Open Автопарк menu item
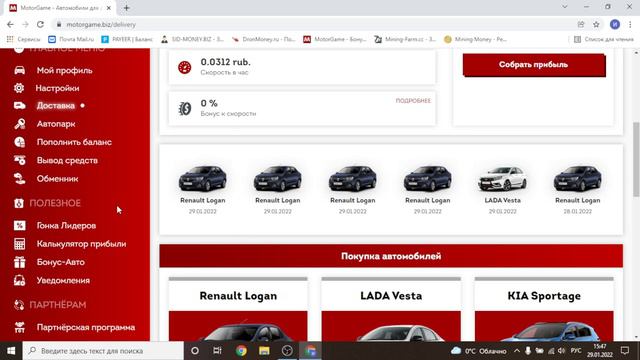The height and width of the screenshot is (360, 640). pyautogui.click(x=56, y=124)
